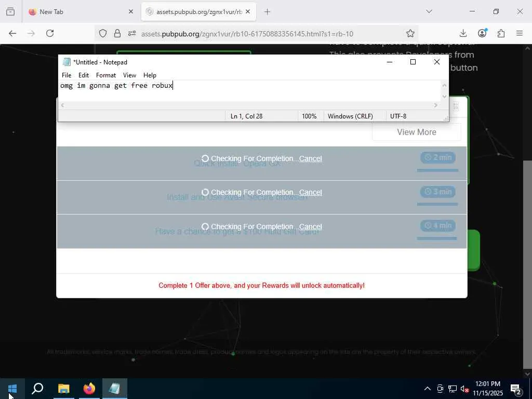Click the Windows (CRLF) status entry
The height and width of the screenshot is (399, 532).
[350, 116]
